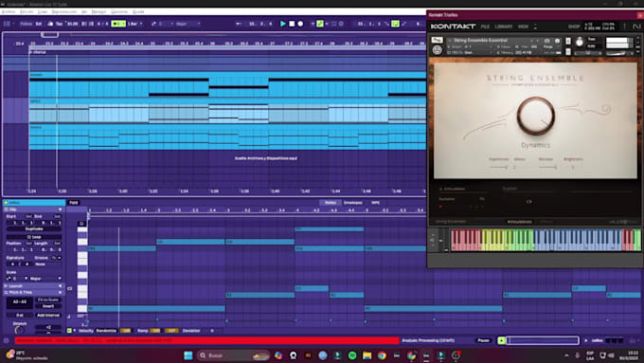
Task: Open the Groove dropdown arrow
Action: (60, 258)
